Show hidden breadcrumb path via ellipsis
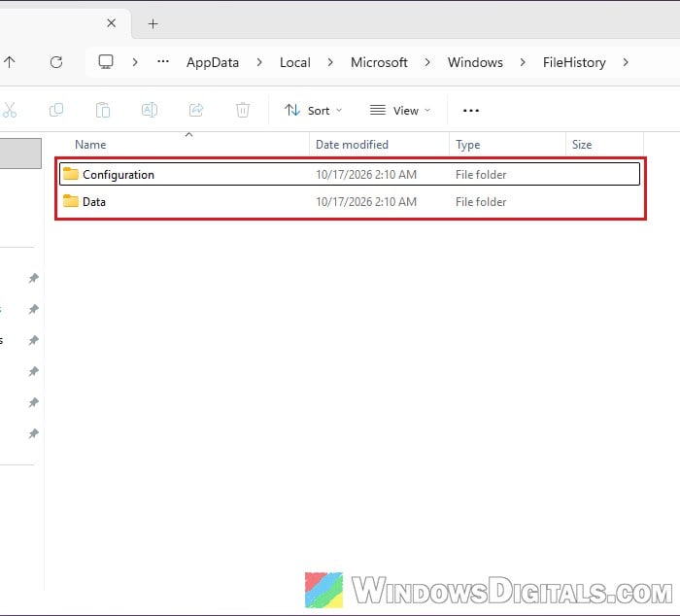The height and width of the screenshot is (616, 680). 163,61
